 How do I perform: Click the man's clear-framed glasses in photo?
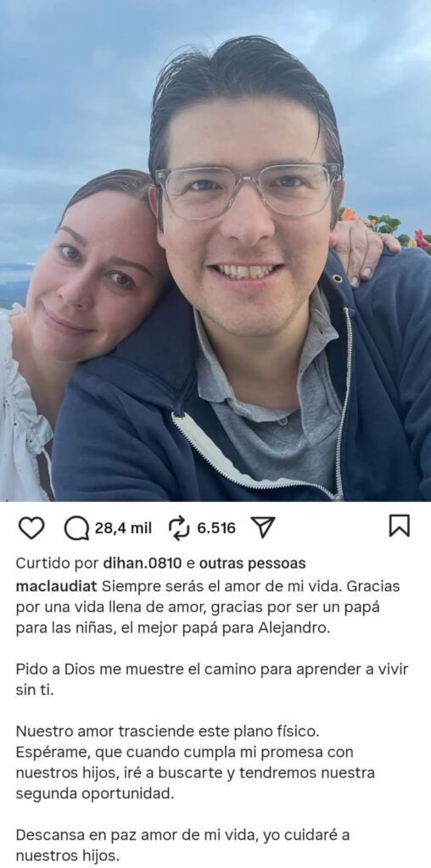click(249, 191)
